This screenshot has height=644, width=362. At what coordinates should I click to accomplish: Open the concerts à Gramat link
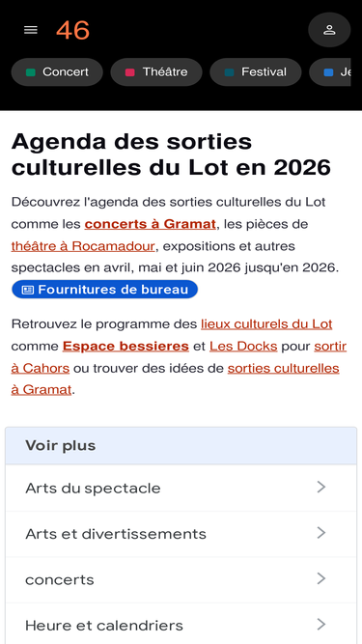pos(151,224)
